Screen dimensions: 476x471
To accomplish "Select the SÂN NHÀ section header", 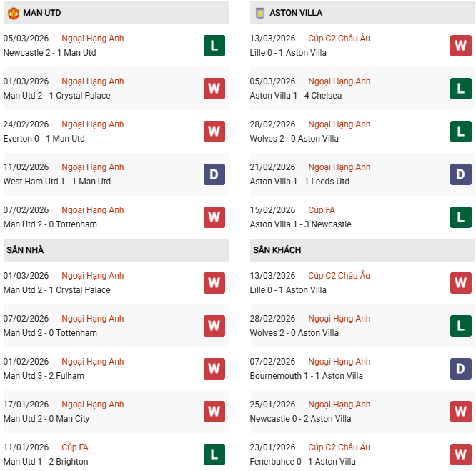I will [24, 250].
